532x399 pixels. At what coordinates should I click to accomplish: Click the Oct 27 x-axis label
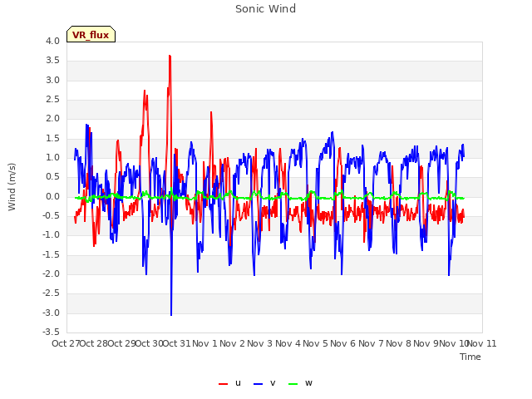coord(66,343)
